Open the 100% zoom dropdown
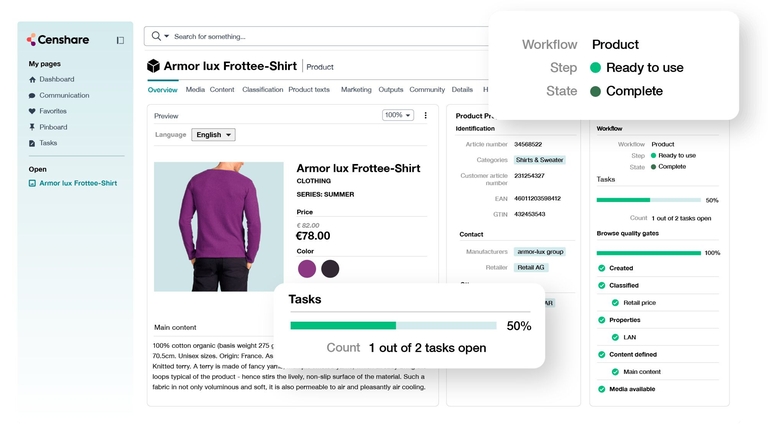768x432 pixels. [x=398, y=115]
